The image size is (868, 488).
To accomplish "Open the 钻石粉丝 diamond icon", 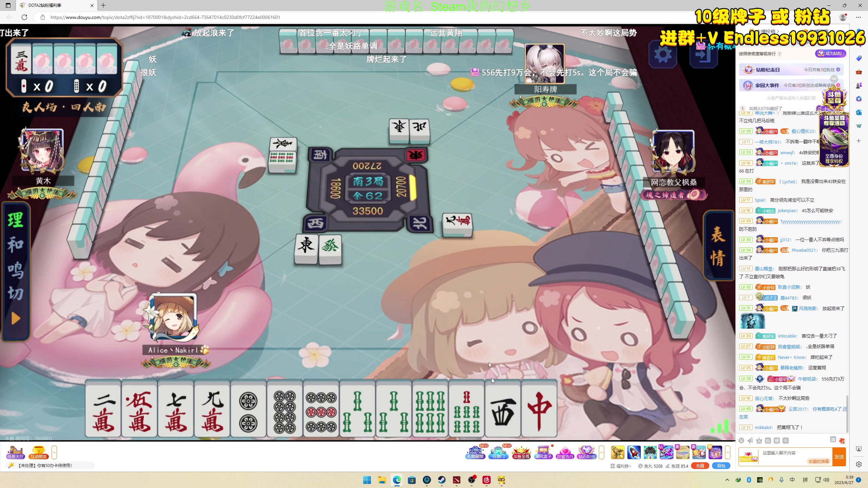I will point(587,452).
